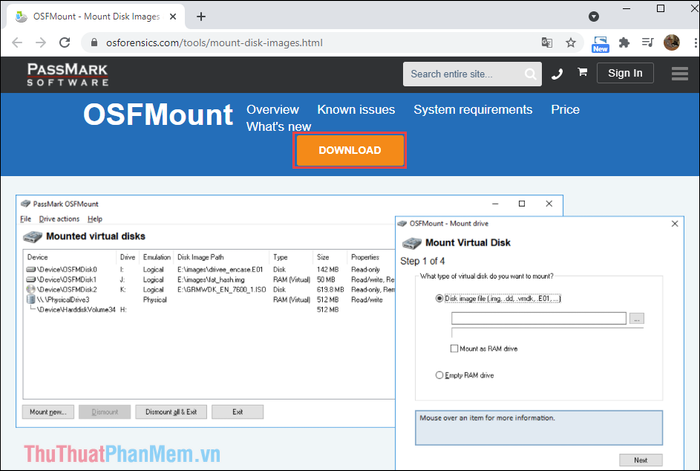Viewport: 700px width, 471px height.
Task: Open Help menu in OSFMount window
Action: click(x=95, y=219)
